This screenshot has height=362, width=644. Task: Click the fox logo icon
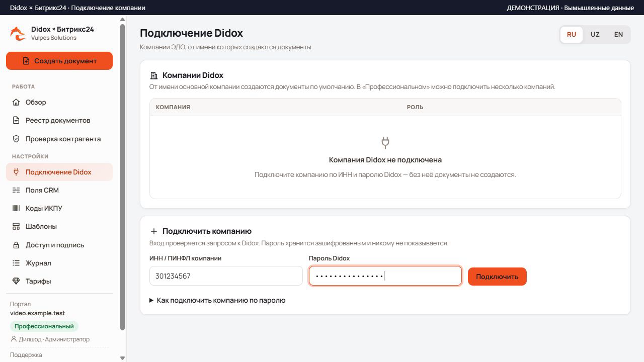click(x=18, y=33)
